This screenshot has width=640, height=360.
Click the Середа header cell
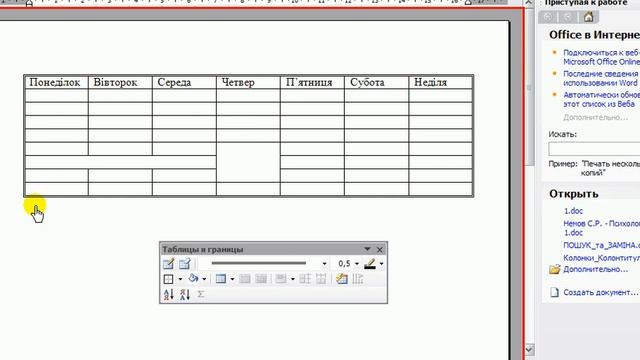tap(184, 82)
